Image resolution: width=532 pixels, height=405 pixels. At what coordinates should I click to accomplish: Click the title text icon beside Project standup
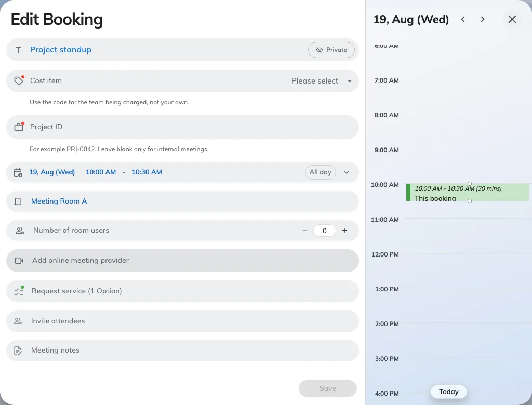pyautogui.click(x=19, y=50)
